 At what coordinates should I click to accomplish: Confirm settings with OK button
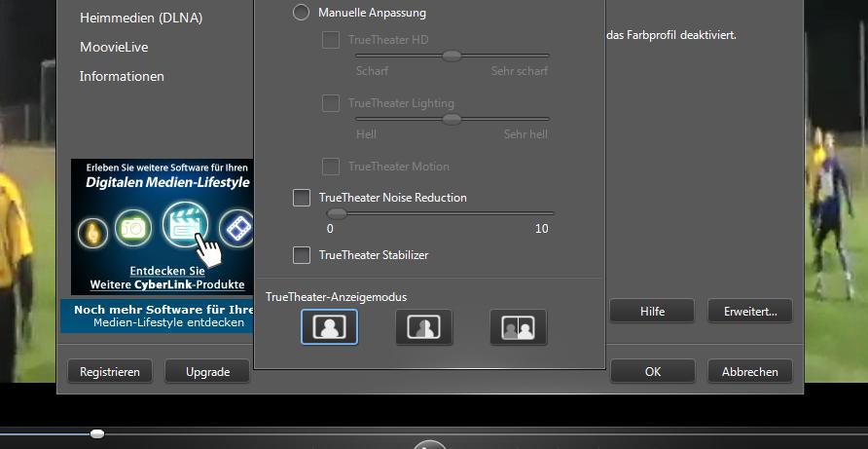[653, 371]
